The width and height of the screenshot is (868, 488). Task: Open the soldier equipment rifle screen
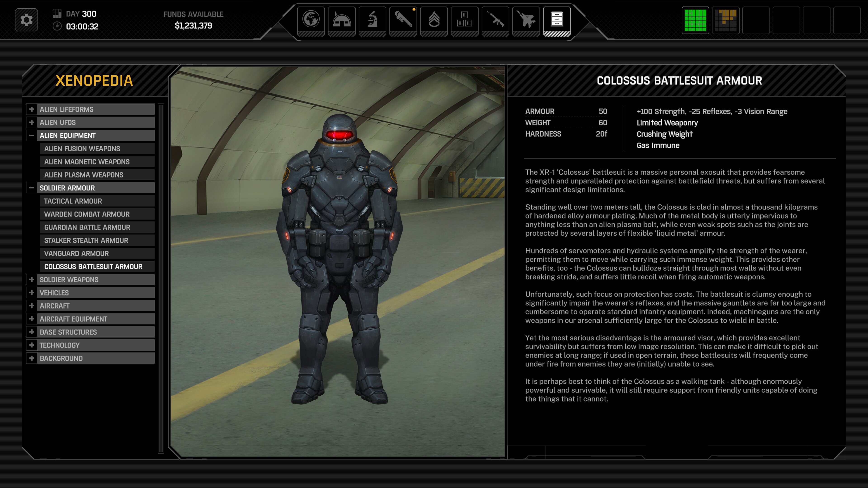495,19
